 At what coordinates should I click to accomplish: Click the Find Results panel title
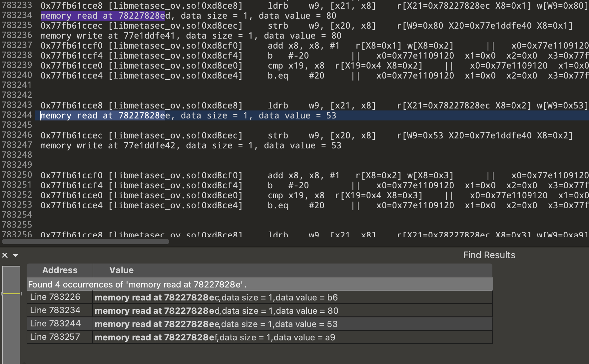(489, 255)
